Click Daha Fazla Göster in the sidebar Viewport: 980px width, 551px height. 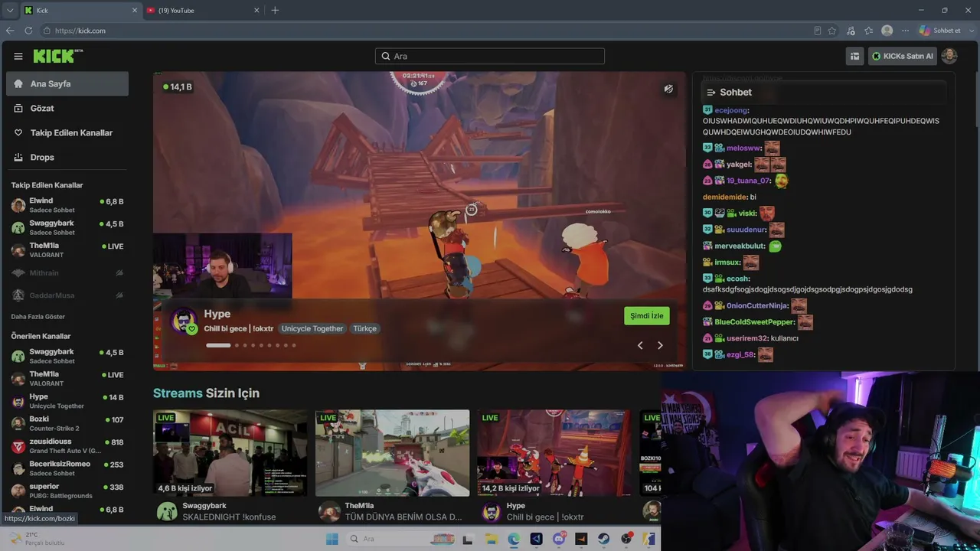(38, 317)
